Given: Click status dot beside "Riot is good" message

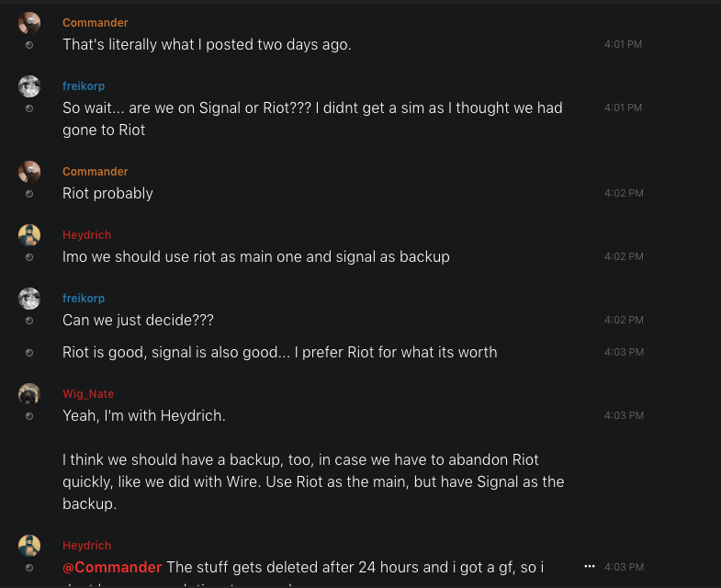Looking at the screenshot, I should click(29, 353).
